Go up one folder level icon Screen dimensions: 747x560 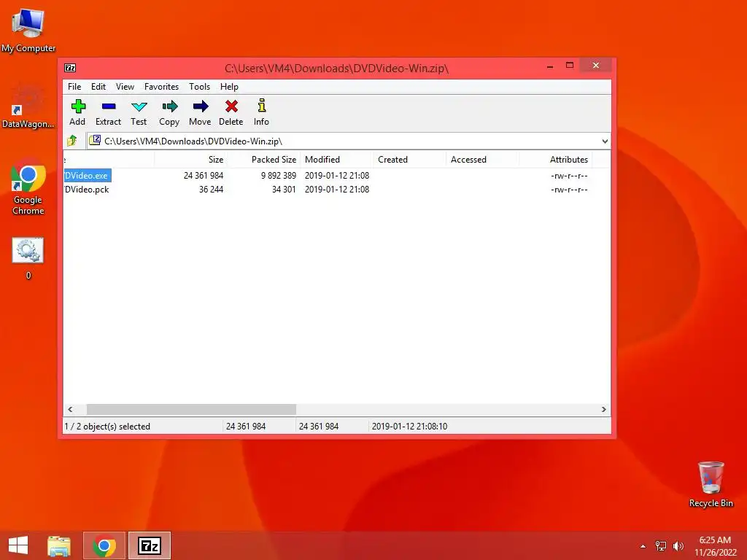[72, 141]
